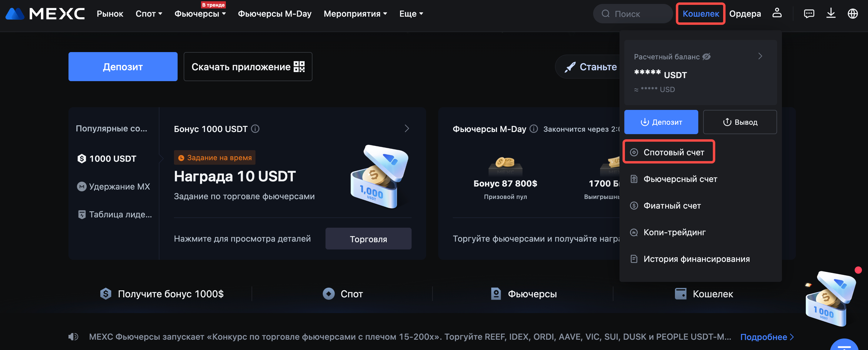
Task: Click the Фиатный счет dollar icon
Action: [x=634, y=206]
